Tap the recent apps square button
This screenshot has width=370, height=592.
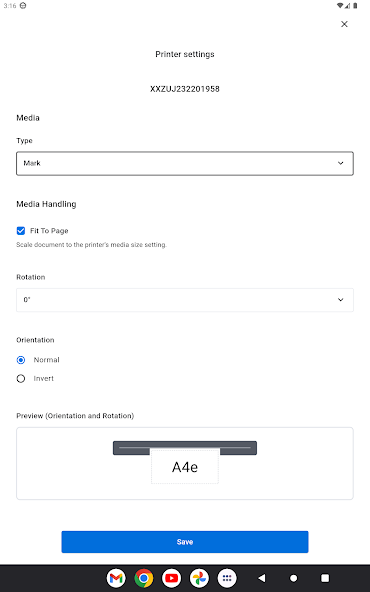point(325,578)
